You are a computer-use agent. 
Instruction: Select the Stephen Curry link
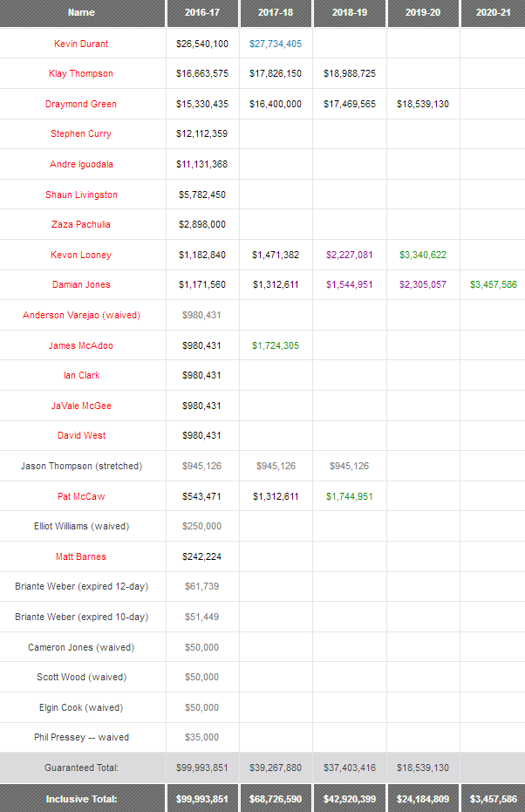81,134
